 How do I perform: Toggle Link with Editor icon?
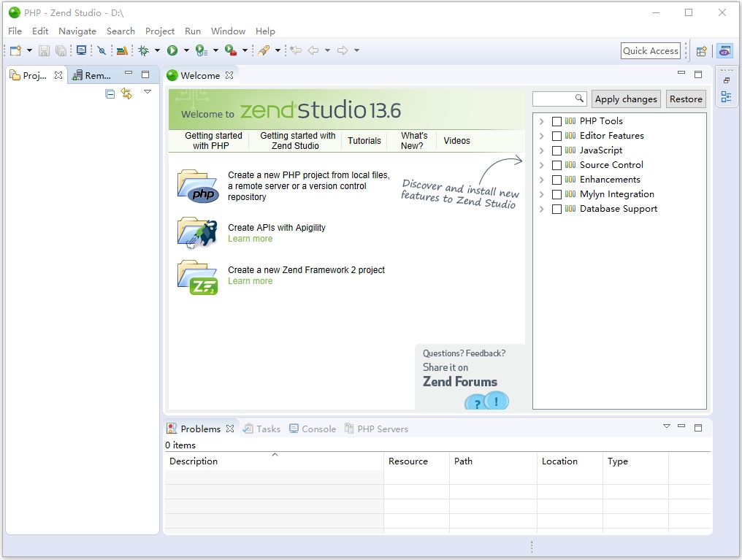(126, 93)
